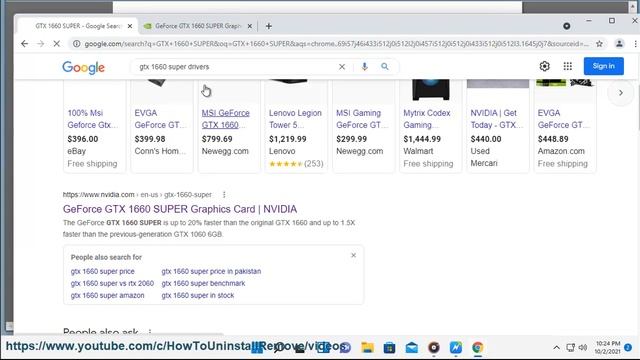Screen dimensions: 640x360
Task: Click the Sign in button
Action: [x=604, y=66]
